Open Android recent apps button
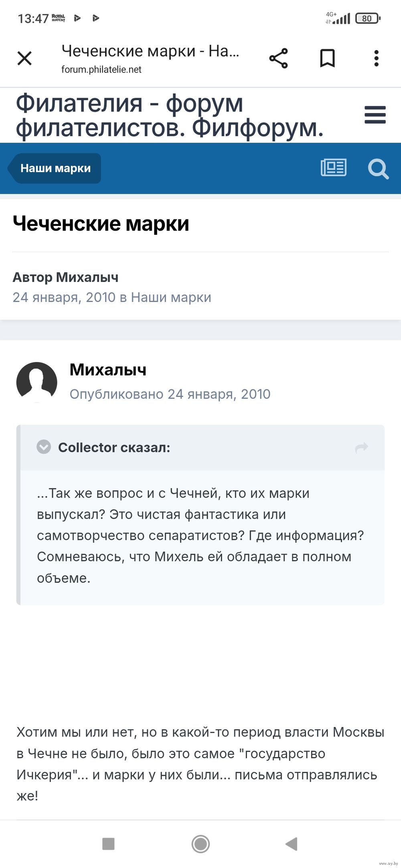This screenshot has height=868, width=401. click(x=109, y=844)
